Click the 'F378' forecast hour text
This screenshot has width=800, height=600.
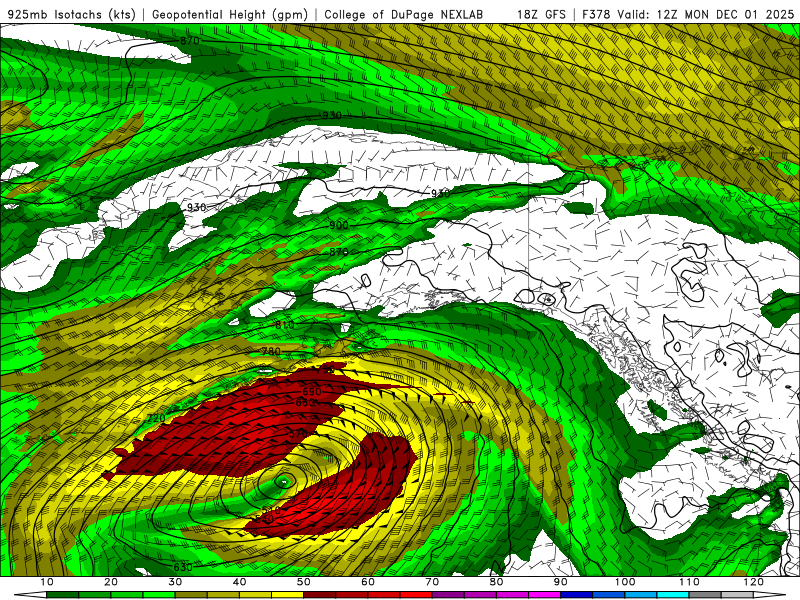point(596,14)
